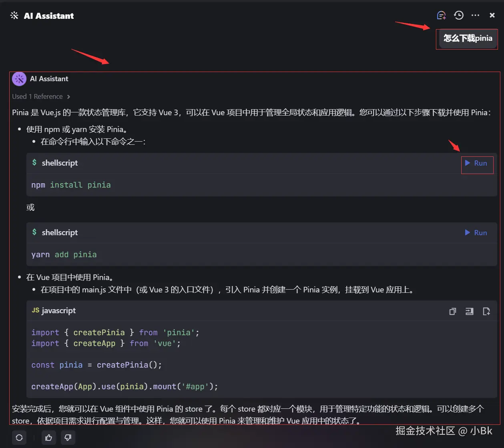This screenshot has height=448, width=504.
Task: Click the JS language icon of javascript block
Action: tap(36, 310)
